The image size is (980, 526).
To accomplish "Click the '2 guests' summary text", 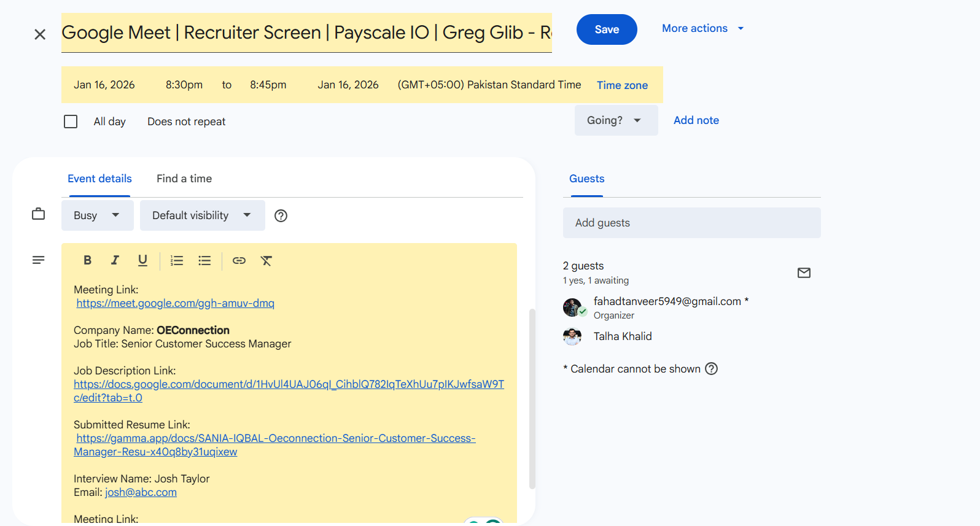I will [x=583, y=266].
